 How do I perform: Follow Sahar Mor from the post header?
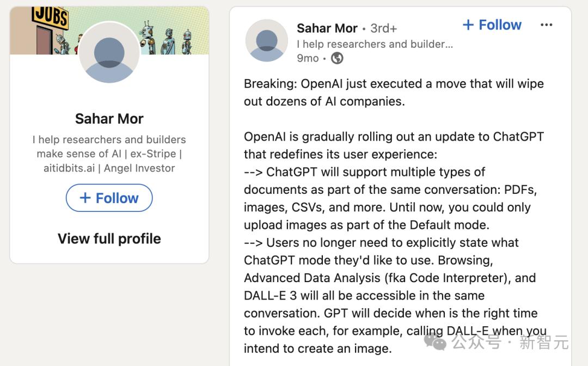pyautogui.click(x=492, y=25)
